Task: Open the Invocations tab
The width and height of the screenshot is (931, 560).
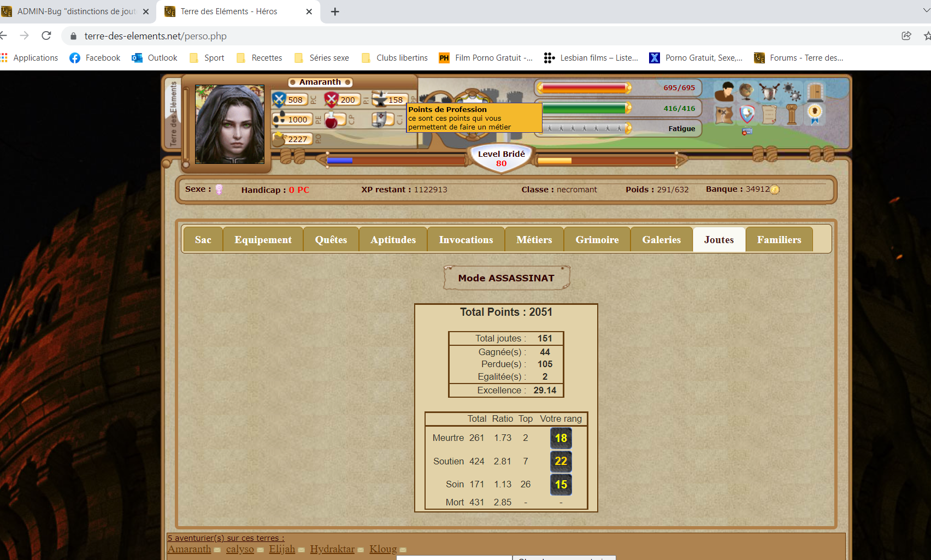Action: coord(466,240)
